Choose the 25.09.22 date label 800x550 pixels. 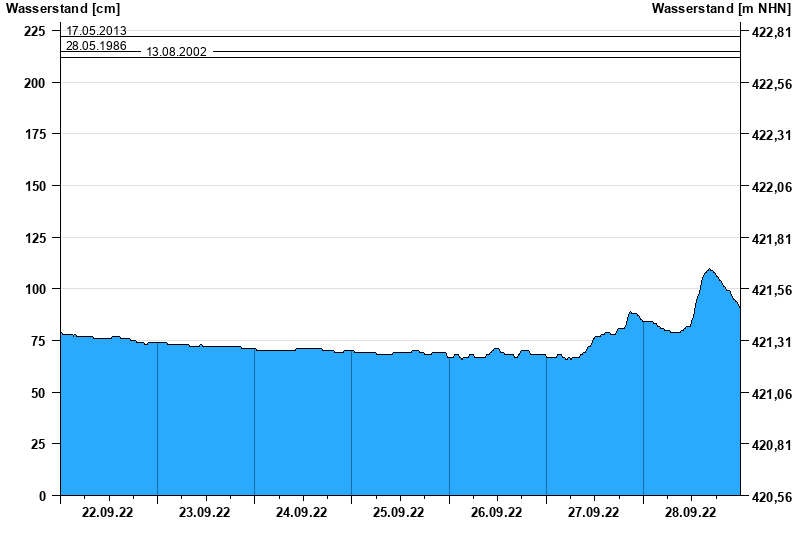coord(399,512)
